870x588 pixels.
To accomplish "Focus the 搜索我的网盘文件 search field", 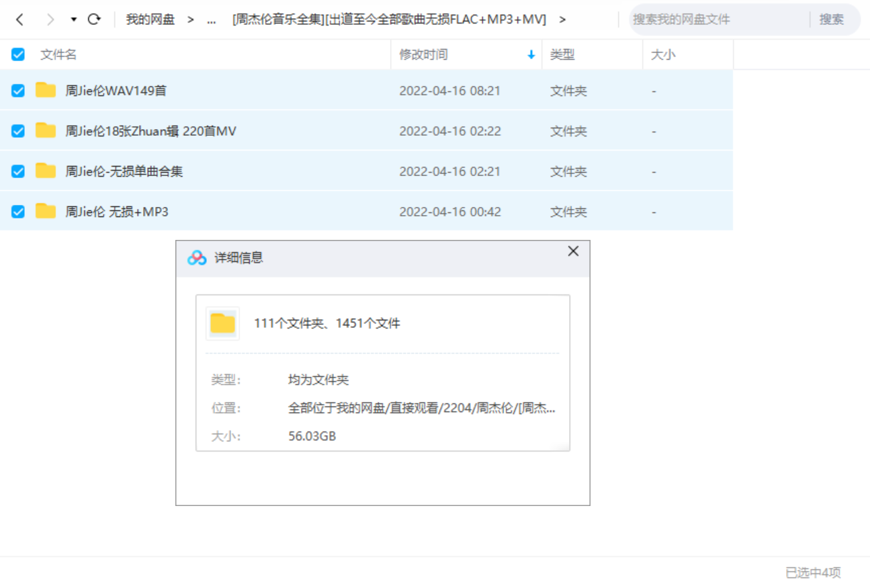I will point(719,19).
